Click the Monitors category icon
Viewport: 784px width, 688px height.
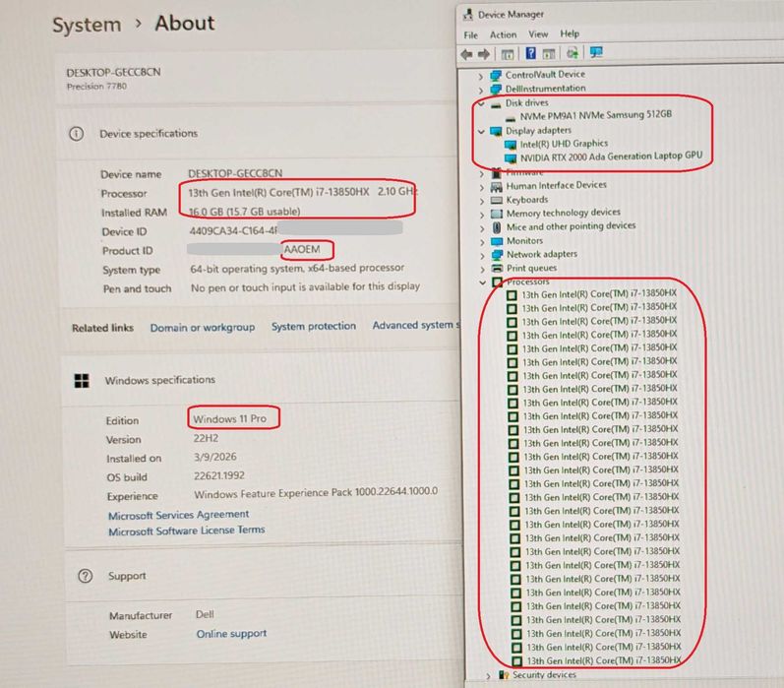click(497, 241)
